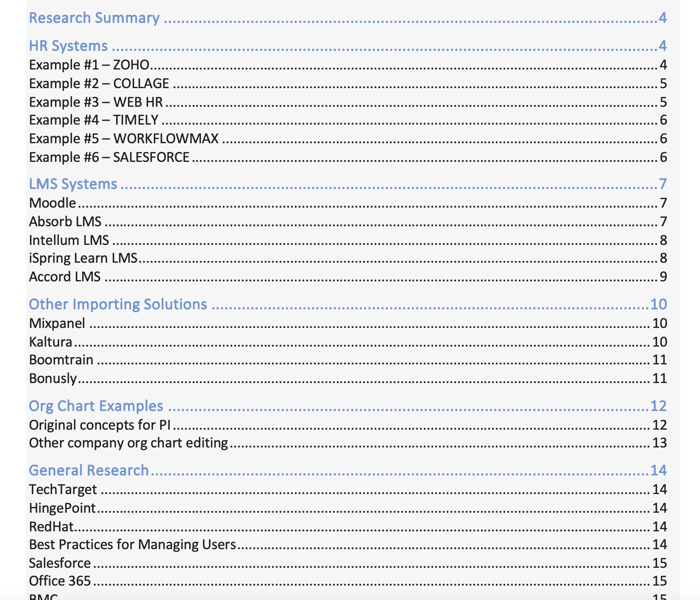Click page number 13 beside org chart editing

[660, 443]
